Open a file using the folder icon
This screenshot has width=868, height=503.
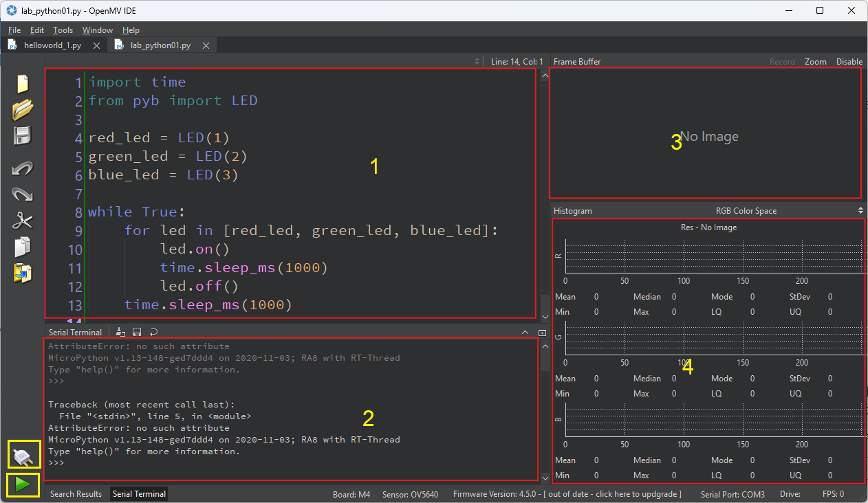[x=21, y=109]
